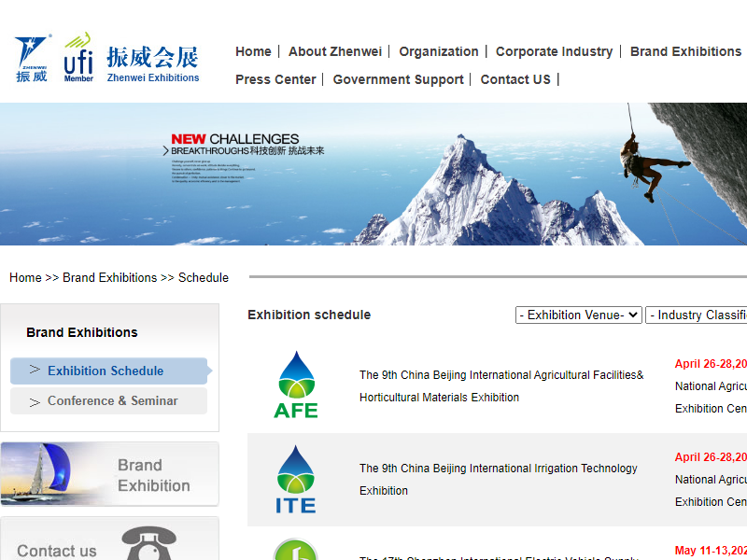Click the Exhibition schedule heading
This screenshot has width=747, height=560.
click(x=309, y=315)
